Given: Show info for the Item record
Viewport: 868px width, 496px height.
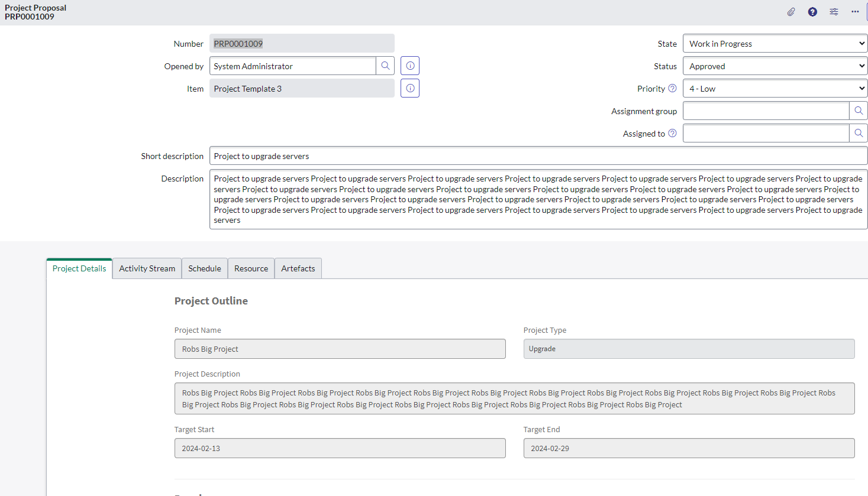Looking at the screenshot, I should (410, 88).
